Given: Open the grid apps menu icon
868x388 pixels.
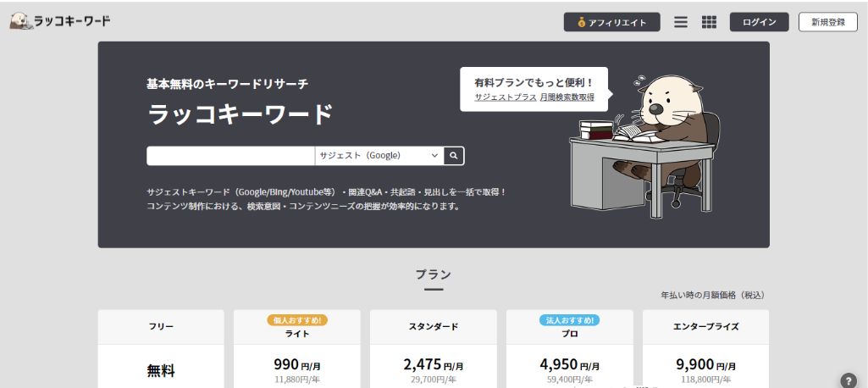Looking at the screenshot, I should (709, 22).
